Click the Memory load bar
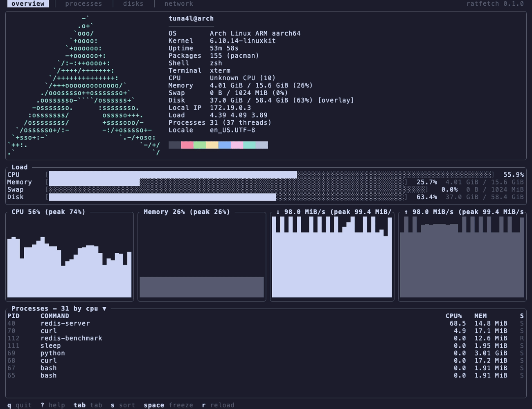Screen dimensions: 532x409 coord(227,182)
